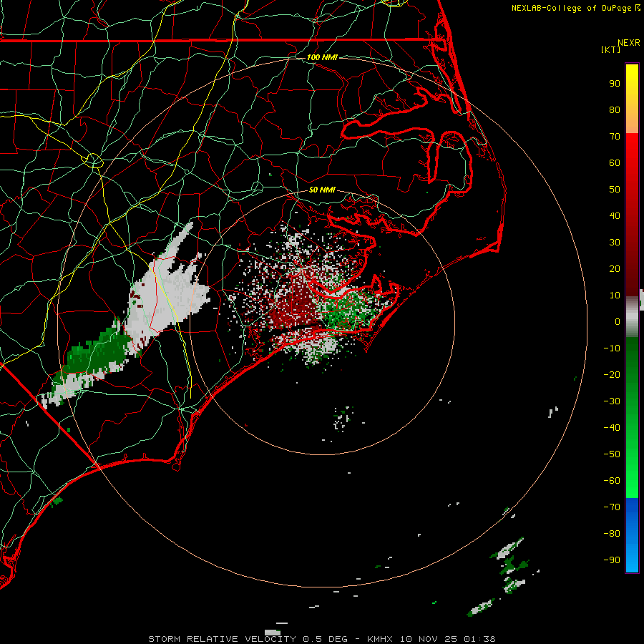The width and height of the screenshot is (644, 644).
Task: Click the -40 value on velocity scale
Action: [612, 428]
